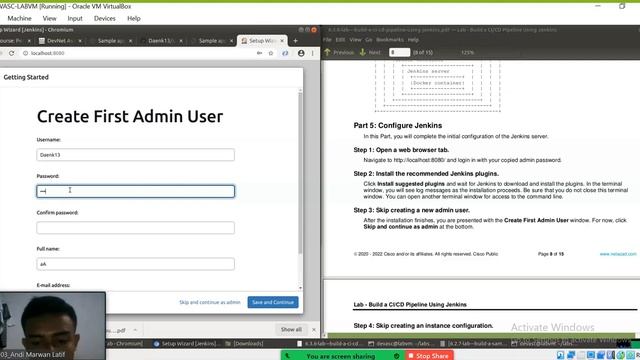Open PDF viewer Edit menu
The height and width of the screenshot is (360, 640).
pos(340,40)
